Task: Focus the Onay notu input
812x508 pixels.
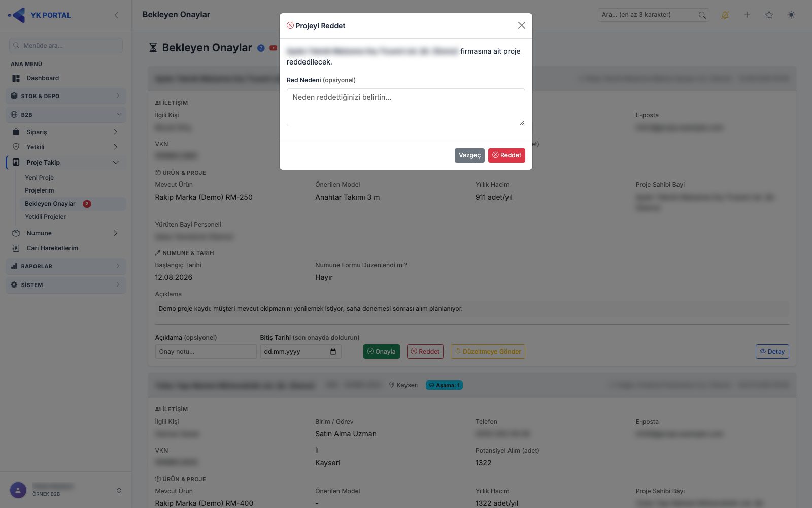Action: 206,352
